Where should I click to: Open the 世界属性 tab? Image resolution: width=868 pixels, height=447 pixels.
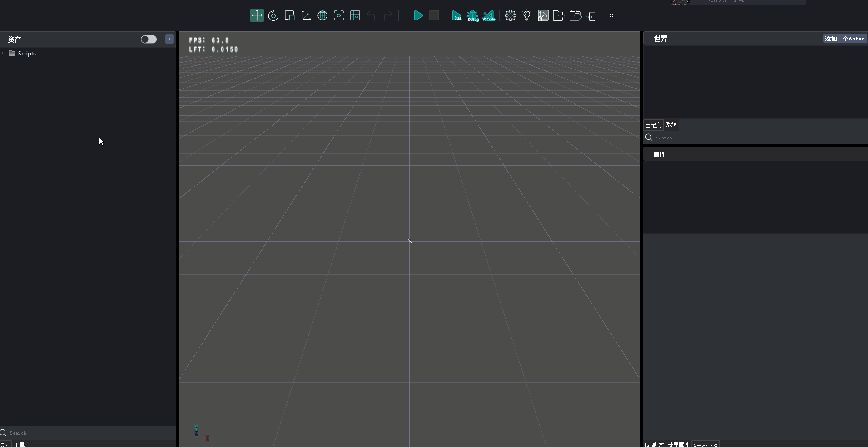pyautogui.click(x=678, y=444)
